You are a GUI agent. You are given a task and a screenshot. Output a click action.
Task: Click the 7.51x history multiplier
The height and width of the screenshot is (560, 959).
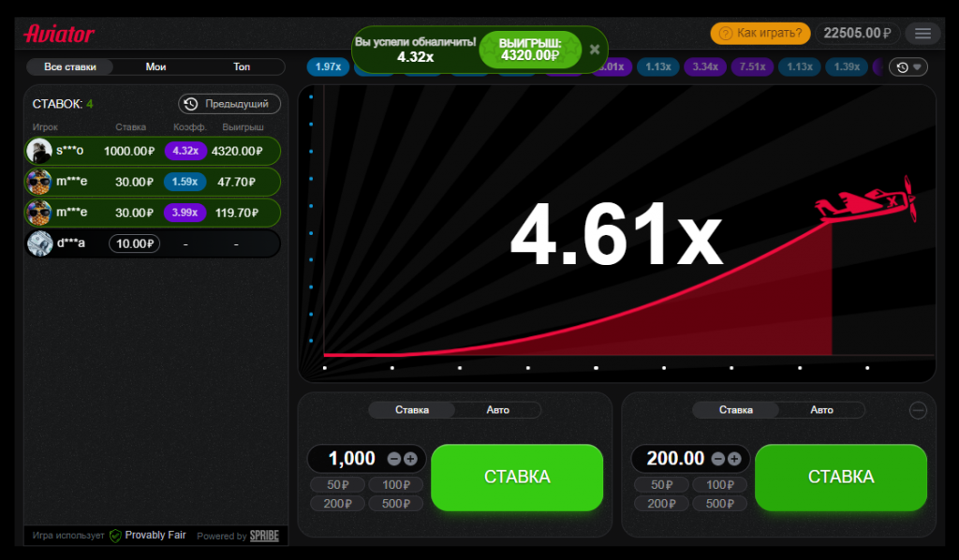click(x=754, y=66)
